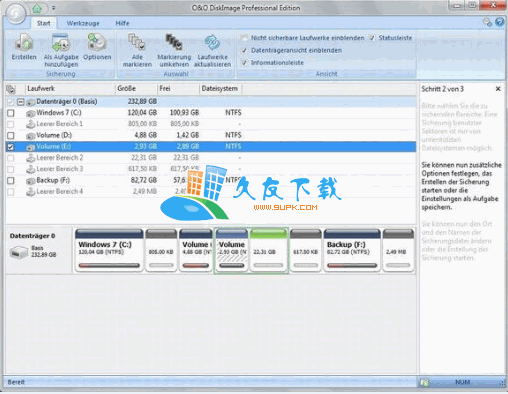Sort by the Größe column header
The image size is (508, 394).
[x=136, y=89]
